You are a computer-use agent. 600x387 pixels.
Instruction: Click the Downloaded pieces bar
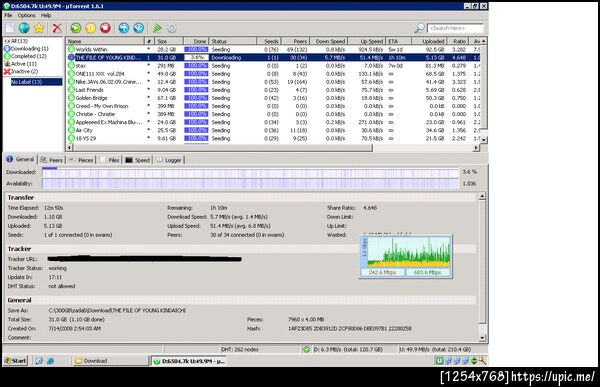[x=251, y=173]
